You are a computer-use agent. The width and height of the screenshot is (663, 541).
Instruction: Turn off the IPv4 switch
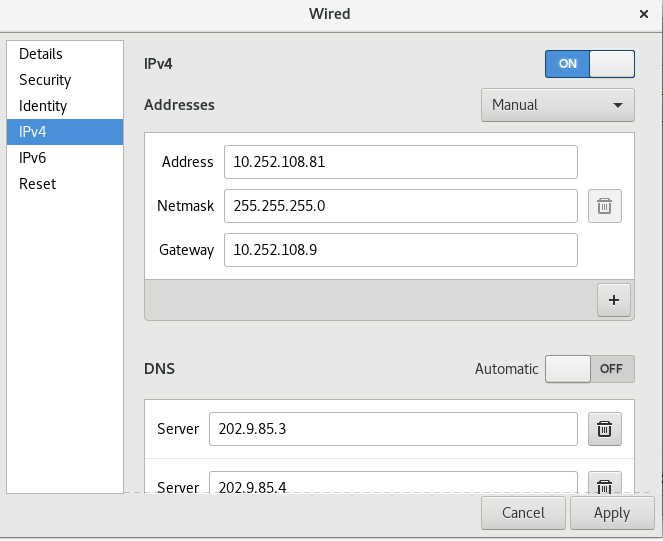click(590, 64)
